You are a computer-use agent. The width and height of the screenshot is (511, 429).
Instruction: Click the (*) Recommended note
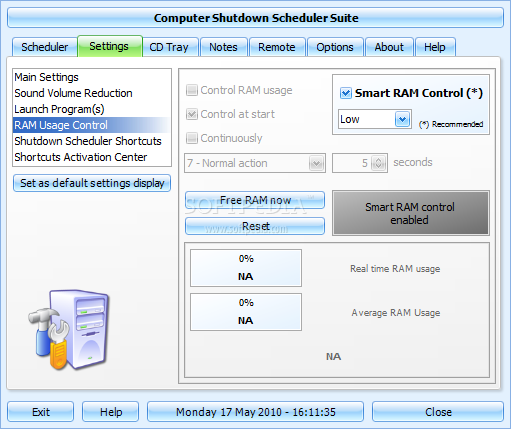(451, 124)
